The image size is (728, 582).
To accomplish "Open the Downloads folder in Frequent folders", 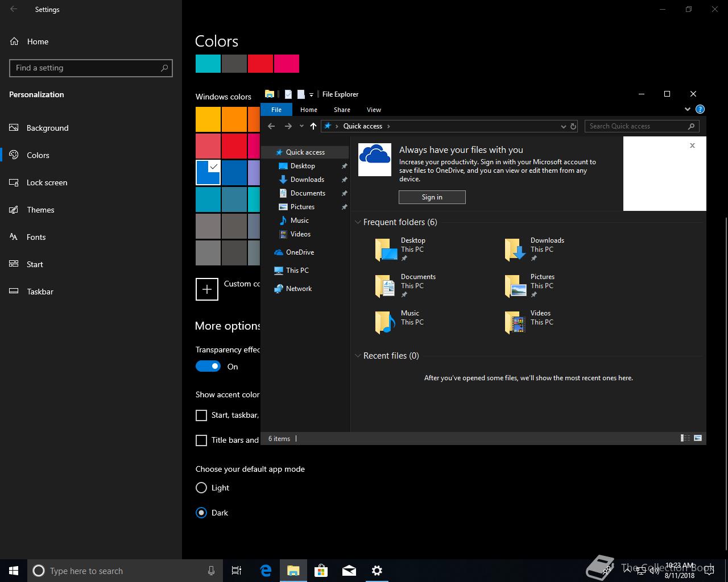I will coord(535,250).
